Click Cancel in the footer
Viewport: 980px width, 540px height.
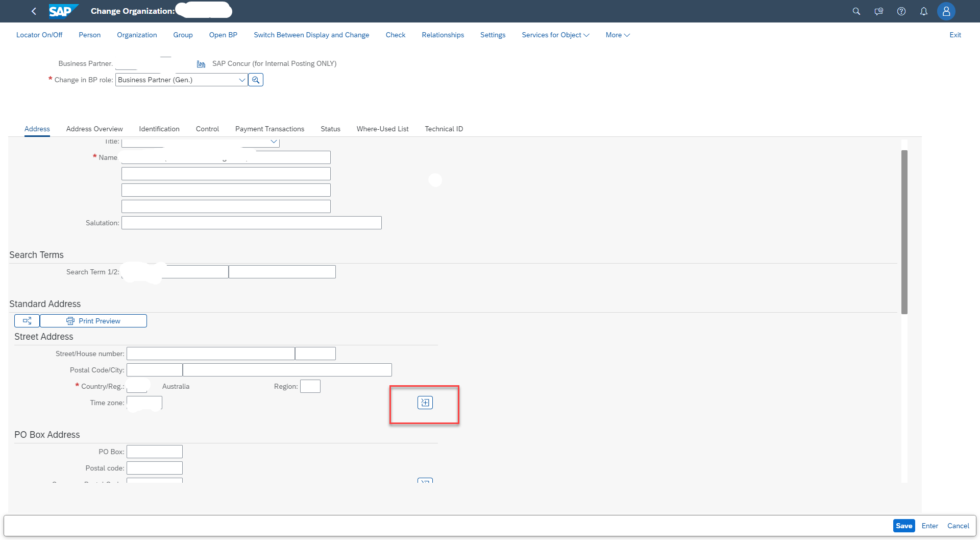958,526
